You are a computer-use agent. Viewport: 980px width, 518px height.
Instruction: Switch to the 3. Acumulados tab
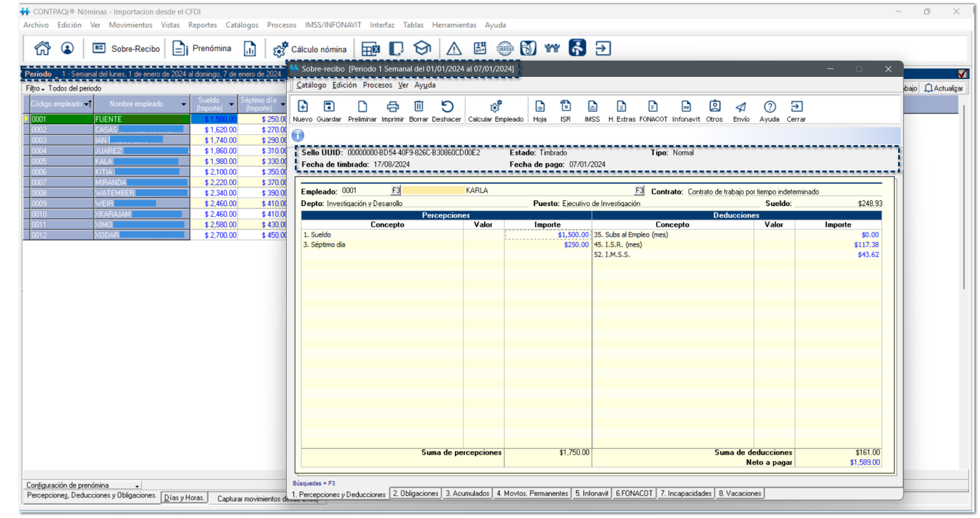(467, 493)
